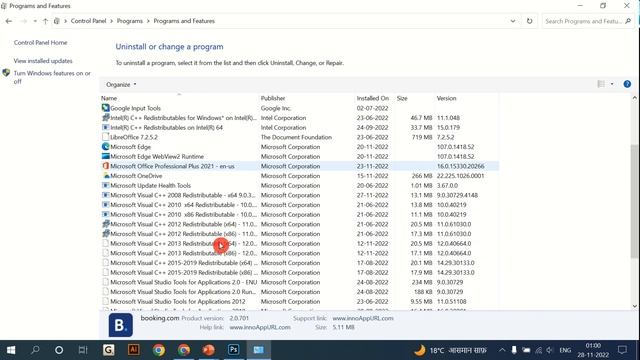
Task: Sort by Version column header
Action: pyautogui.click(x=447, y=98)
